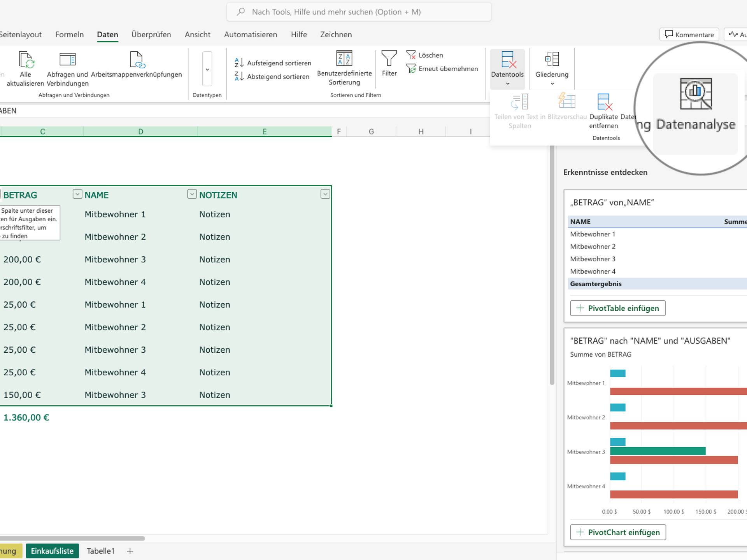747x560 pixels.
Task: Click the search box for tools and help
Action: [359, 12]
